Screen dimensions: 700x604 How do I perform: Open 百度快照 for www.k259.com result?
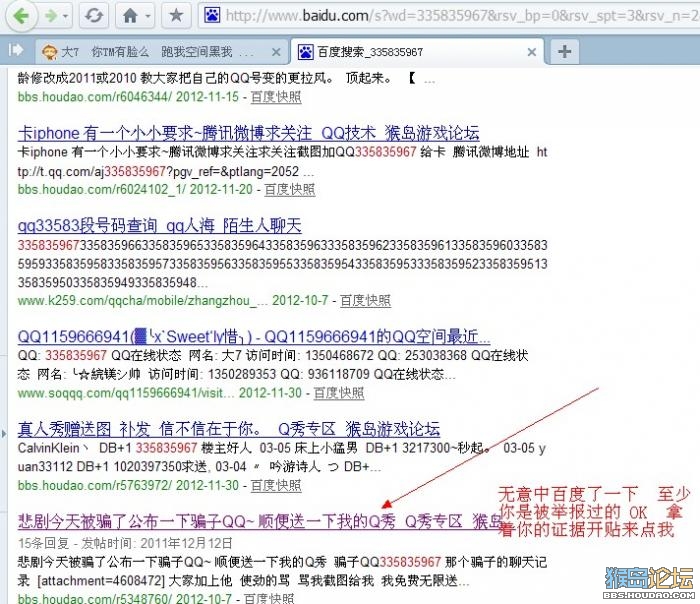[x=365, y=300]
